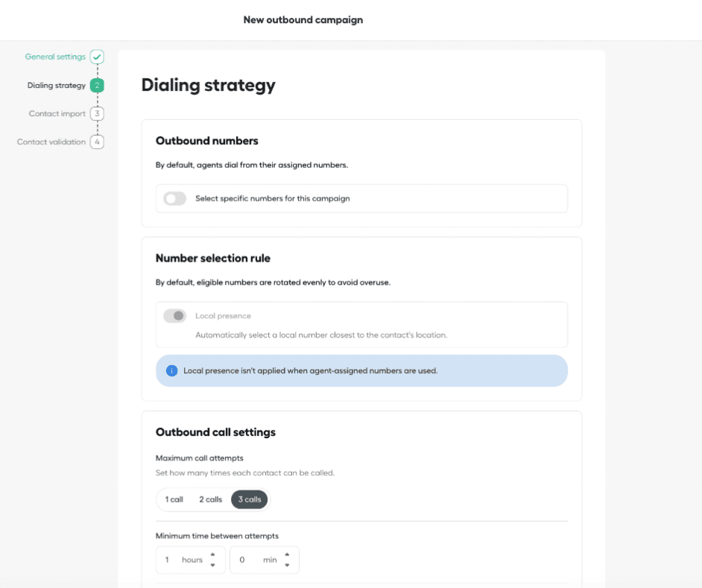Choose 3 calls maximum attempts
Screen dimensions: 702x588
(x=250, y=499)
